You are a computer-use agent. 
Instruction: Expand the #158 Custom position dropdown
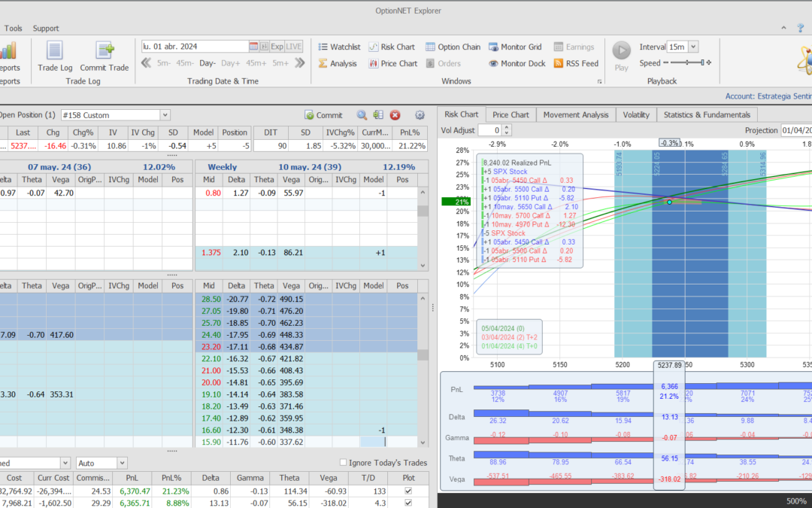[165, 115]
